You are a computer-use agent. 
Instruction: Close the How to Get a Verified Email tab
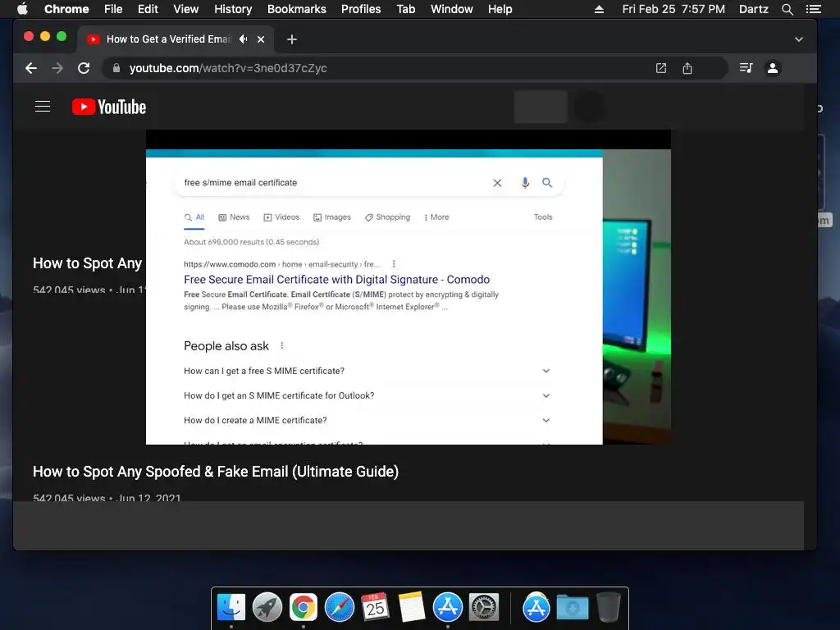tap(261, 39)
